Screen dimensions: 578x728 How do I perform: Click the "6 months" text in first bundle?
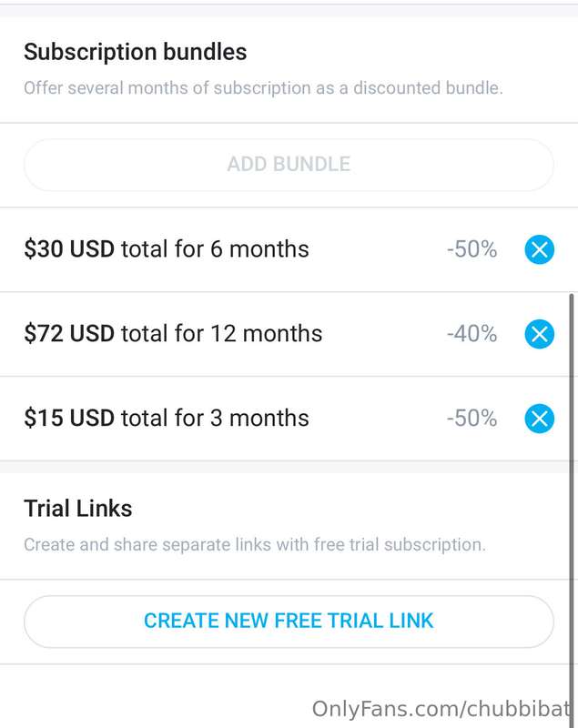pos(259,249)
